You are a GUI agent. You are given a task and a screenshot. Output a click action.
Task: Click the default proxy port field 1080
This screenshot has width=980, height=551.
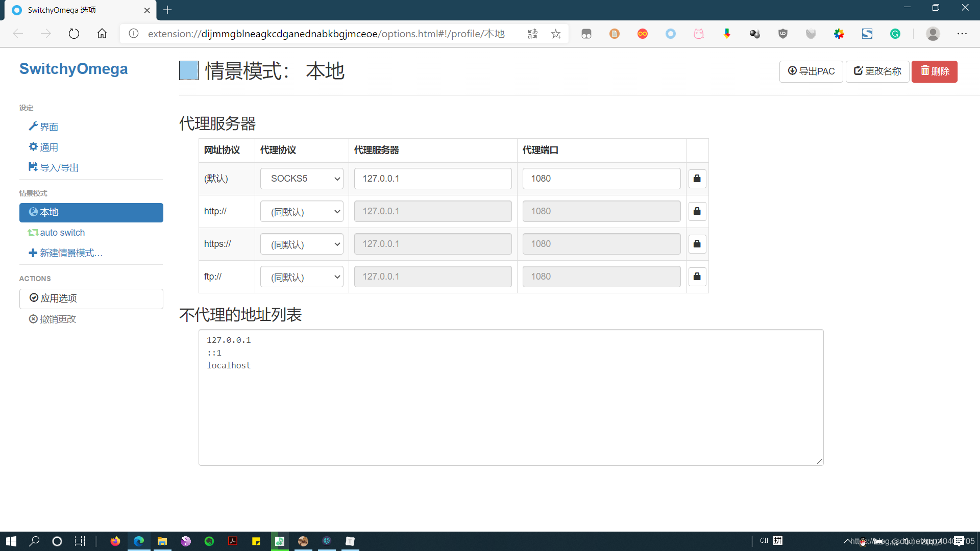tap(601, 179)
